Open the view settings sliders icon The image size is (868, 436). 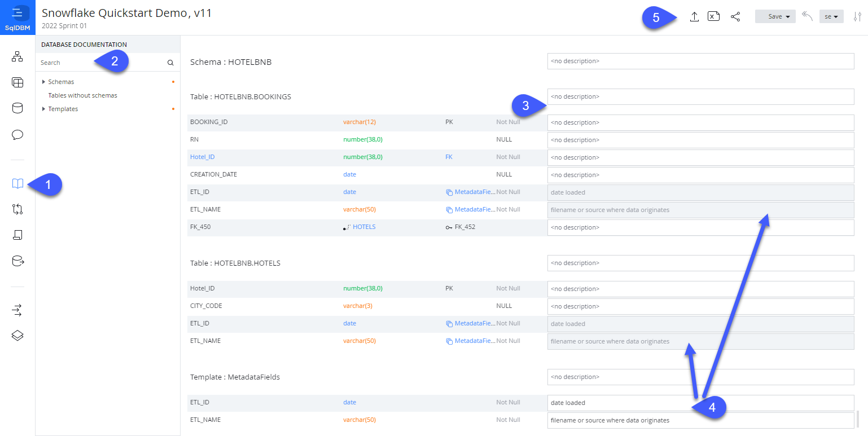[857, 17]
